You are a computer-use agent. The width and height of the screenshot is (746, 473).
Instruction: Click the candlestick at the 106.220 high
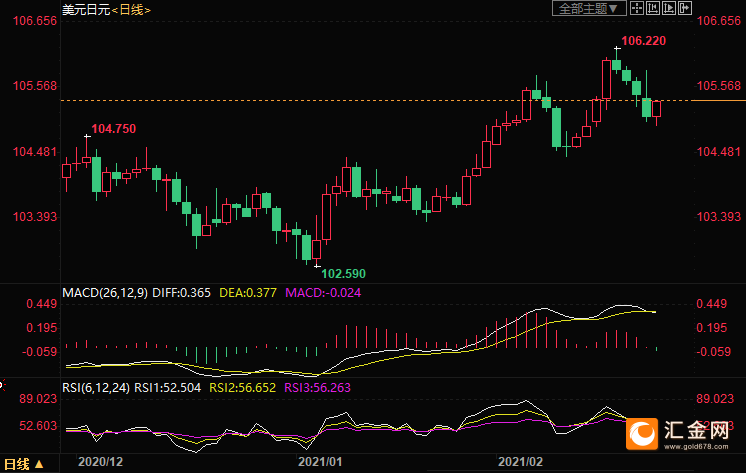[x=617, y=65]
